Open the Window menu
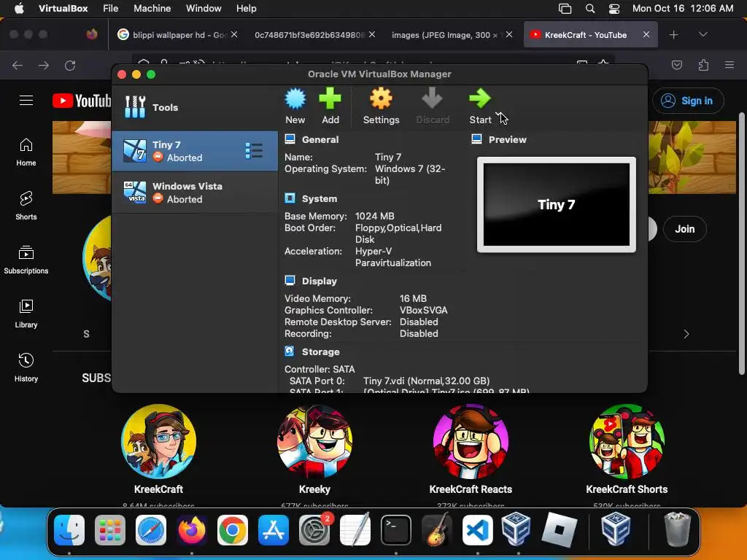The image size is (747, 560). coord(204,9)
